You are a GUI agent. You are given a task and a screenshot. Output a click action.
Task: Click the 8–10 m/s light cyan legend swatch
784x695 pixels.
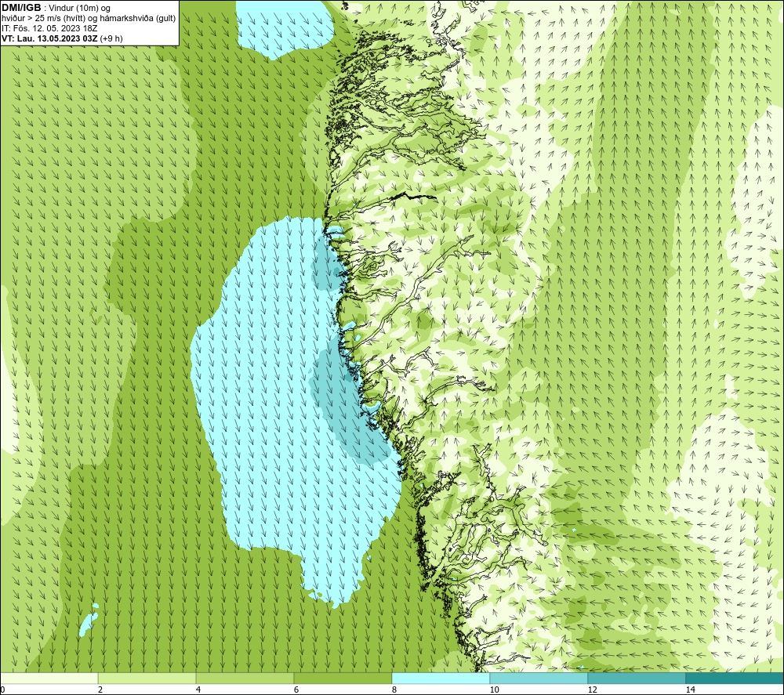coord(441,678)
